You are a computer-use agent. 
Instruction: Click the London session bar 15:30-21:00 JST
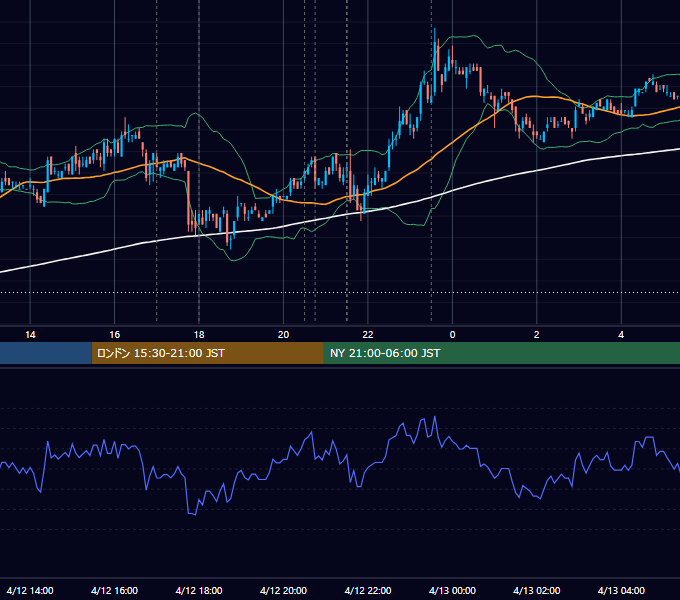(207, 353)
